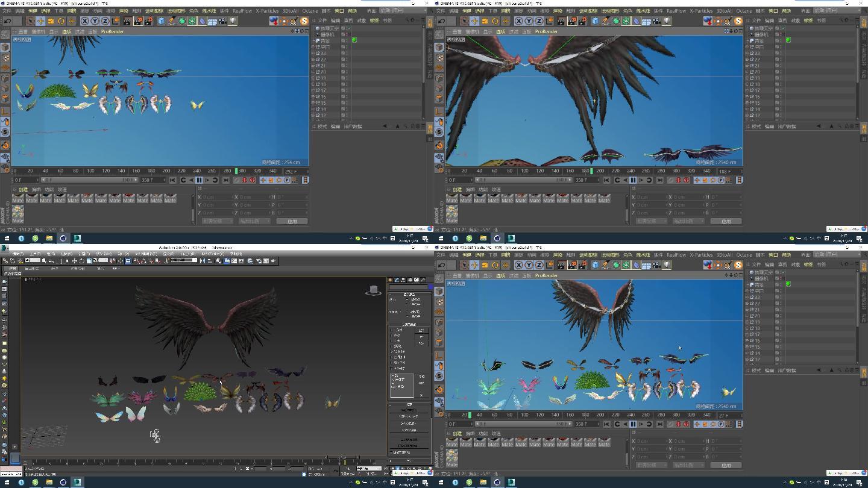Click 应用 apply button in top-right Cinema 4D

pyautogui.click(x=726, y=221)
